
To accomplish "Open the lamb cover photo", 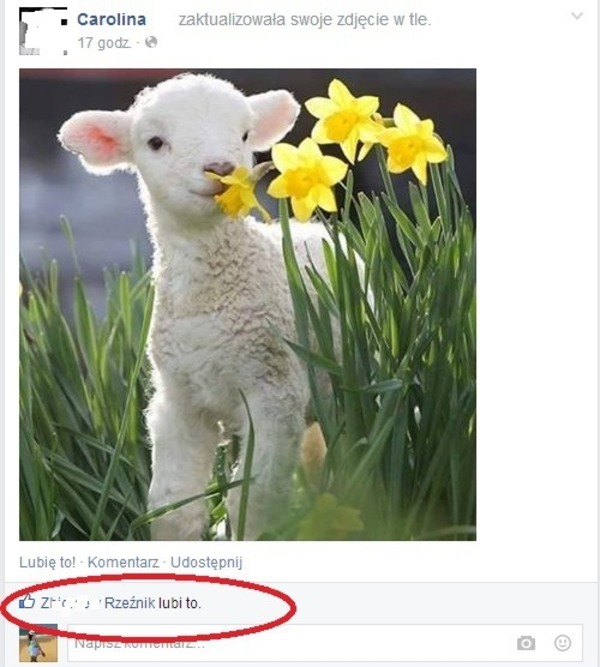I will click(x=248, y=305).
